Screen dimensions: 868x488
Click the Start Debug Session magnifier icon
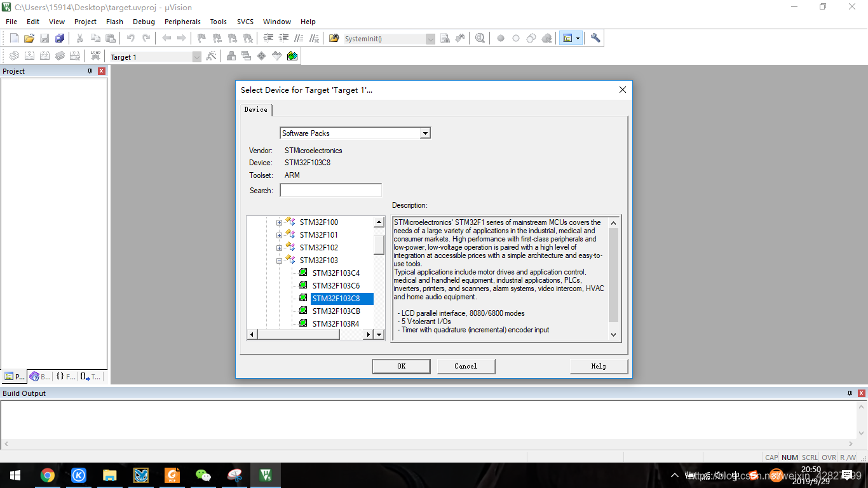point(480,38)
